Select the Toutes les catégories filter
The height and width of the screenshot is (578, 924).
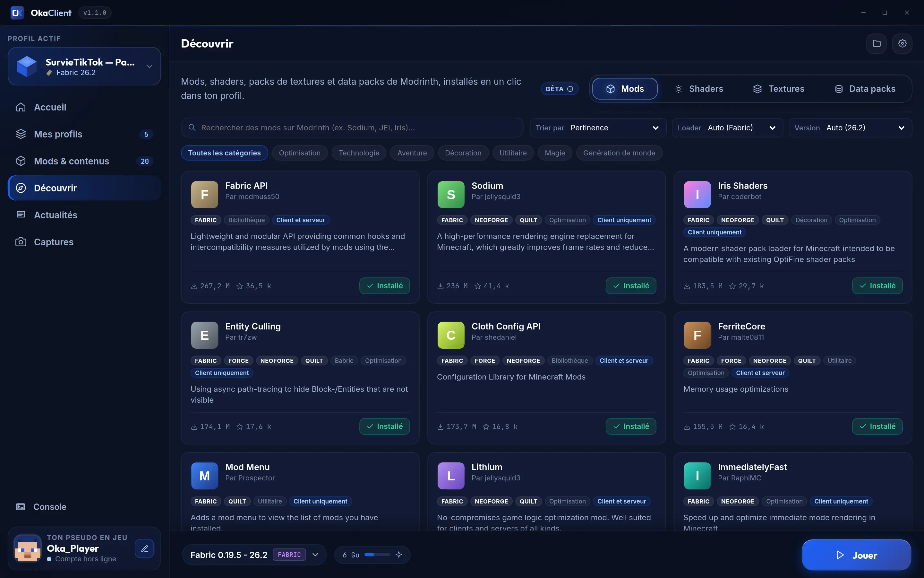pyautogui.click(x=225, y=153)
